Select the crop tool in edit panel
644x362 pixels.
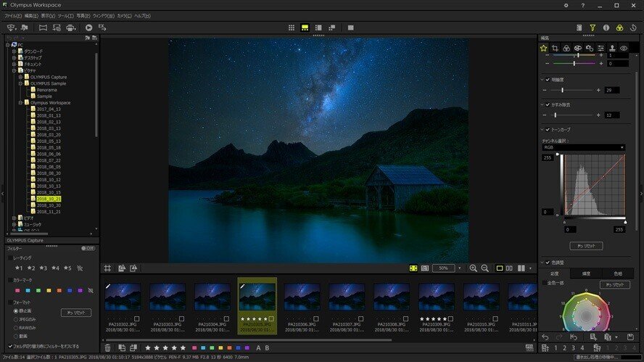tap(555, 48)
